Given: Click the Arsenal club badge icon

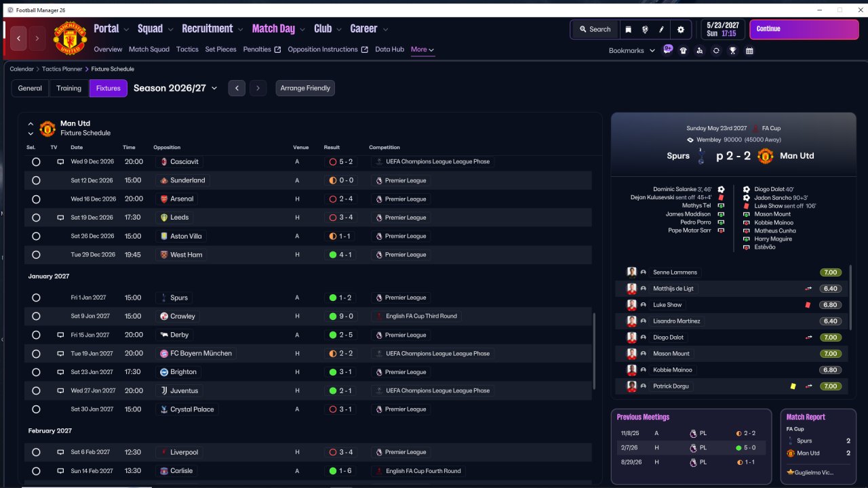Looking at the screenshot, I should tap(163, 199).
